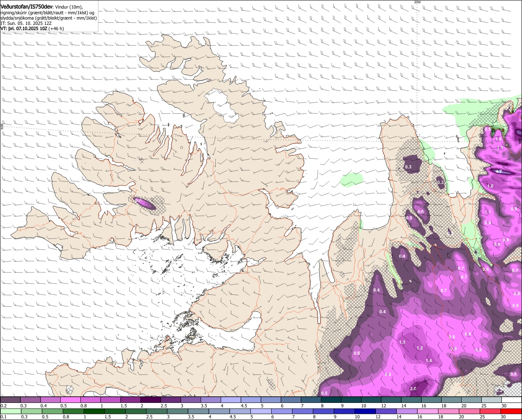The width and height of the screenshot is (522, 420).
Task: Select the light lavender 4 swatch in the upper legend row
Action: click(231, 400)
